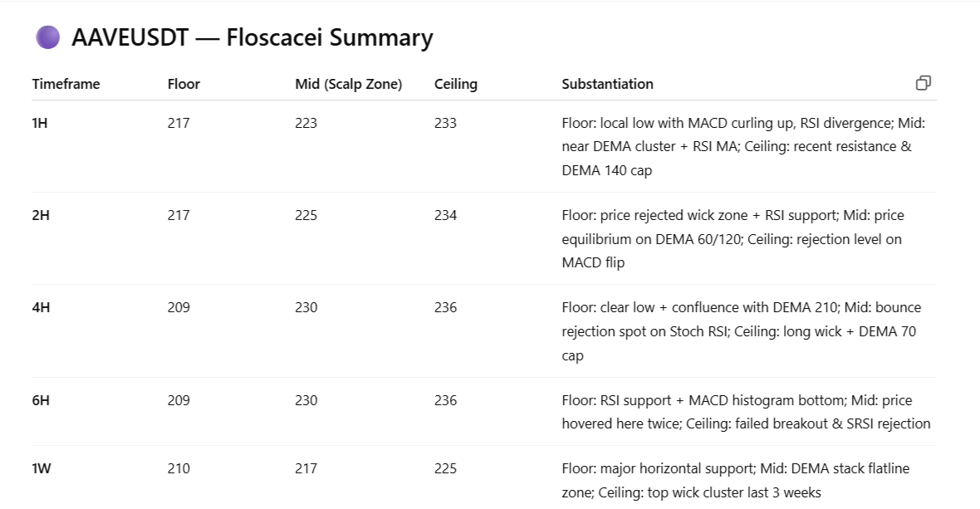980x509 pixels.
Task: Select the Floor column header
Action: tap(184, 84)
